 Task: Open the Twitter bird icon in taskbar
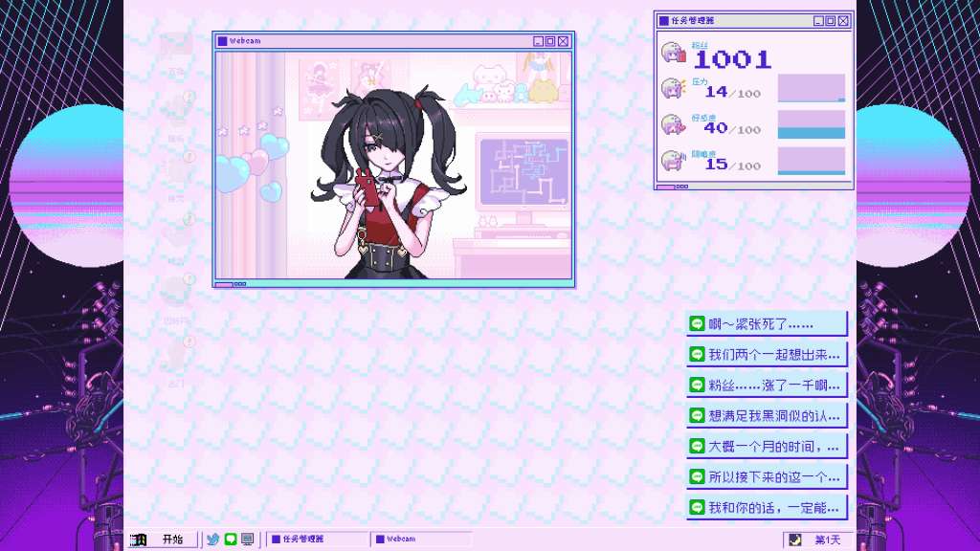coord(213,540)
